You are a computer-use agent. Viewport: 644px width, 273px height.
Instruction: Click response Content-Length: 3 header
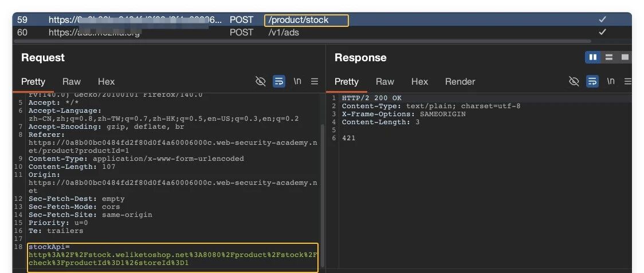click(381, 122)
